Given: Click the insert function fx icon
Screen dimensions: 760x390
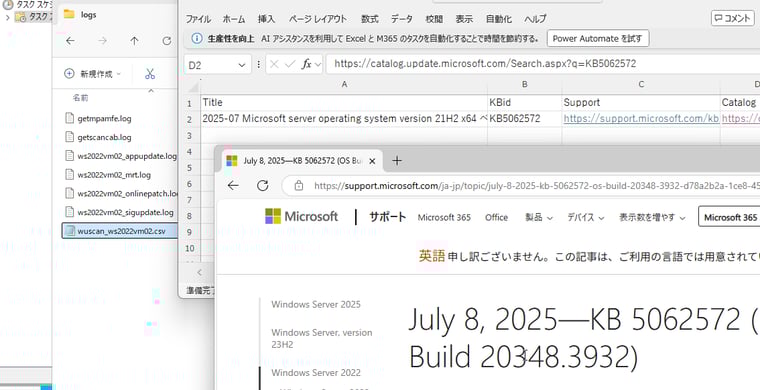Looking at the screenshot, I should (306, 64).
